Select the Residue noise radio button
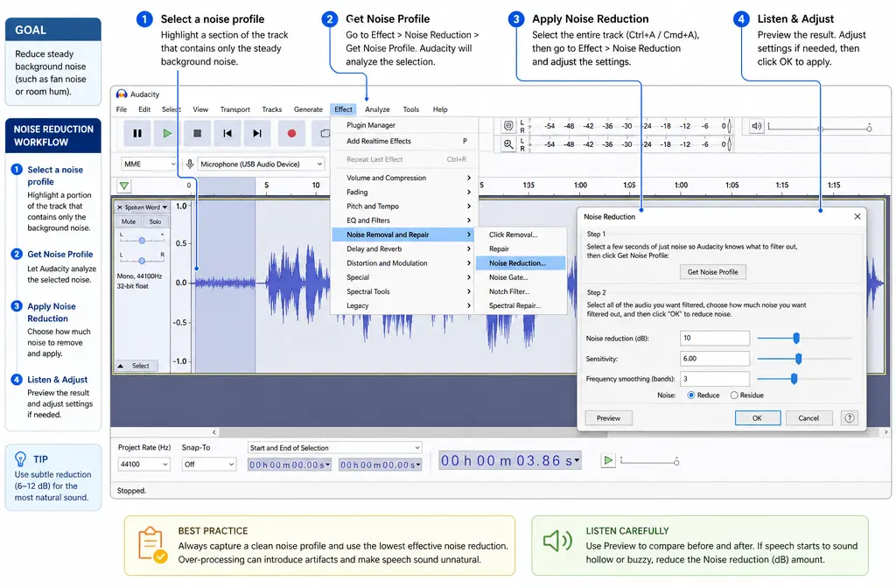896x588 pixels. pyautogui.click(x=734, y=395)
